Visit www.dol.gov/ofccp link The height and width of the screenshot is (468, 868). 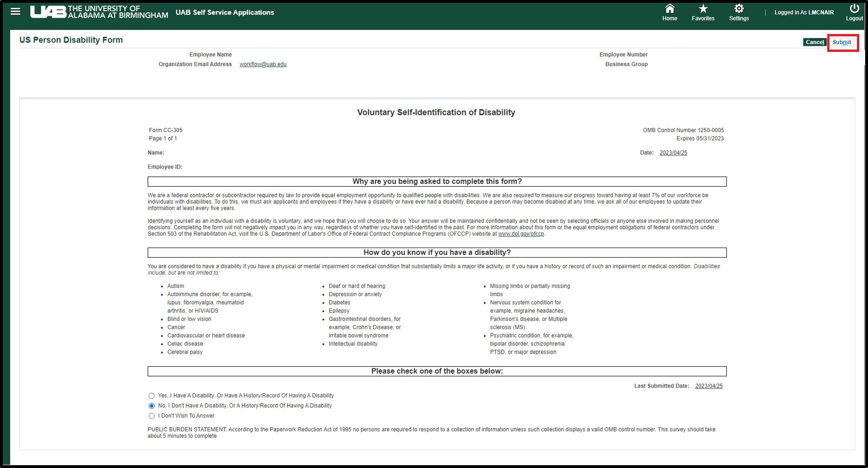[521, 234]
